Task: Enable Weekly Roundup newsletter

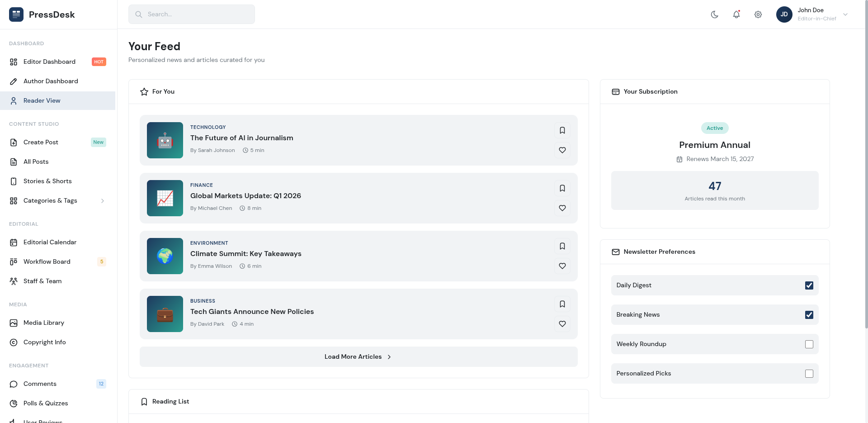Action: 809,344
